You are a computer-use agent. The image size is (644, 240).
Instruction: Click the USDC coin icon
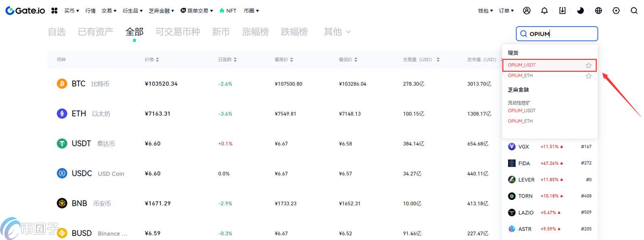tap(62, 173)
